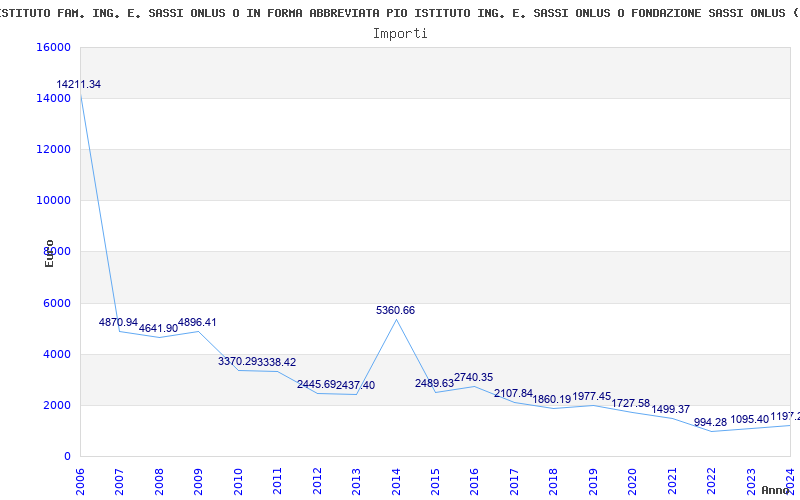
Task: Click the 2007 x-axis year
Action: tap(119, 482)
